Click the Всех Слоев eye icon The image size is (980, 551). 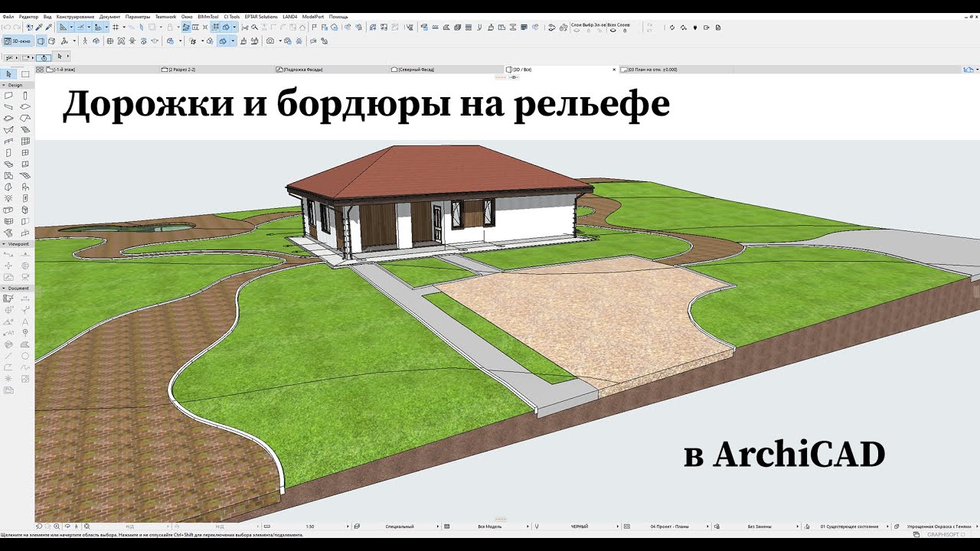coord(612,31)
